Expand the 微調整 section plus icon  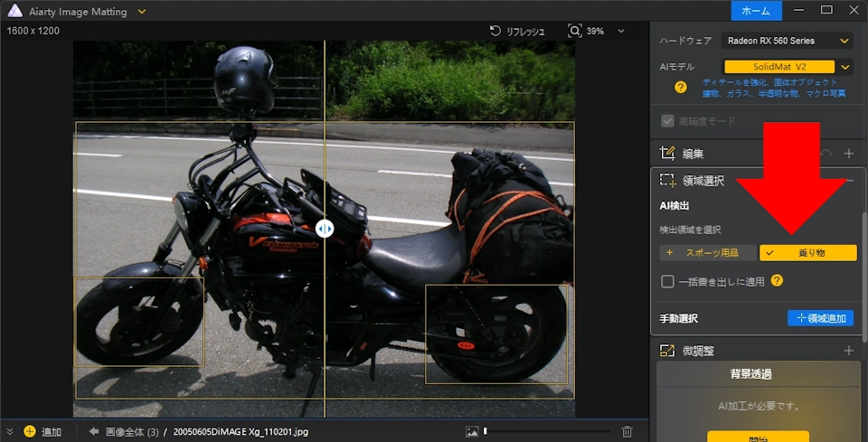coord(849,351)
